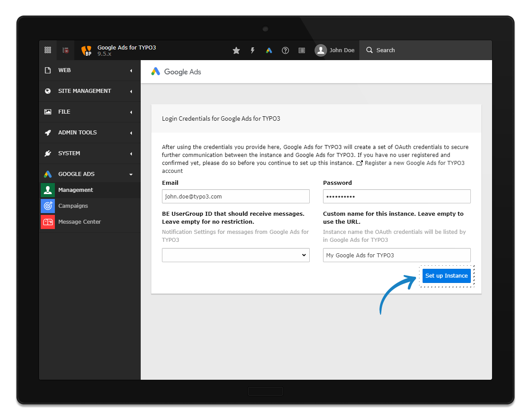Click the search magnifier icon
531x420 pixels.
coord(369,50)
